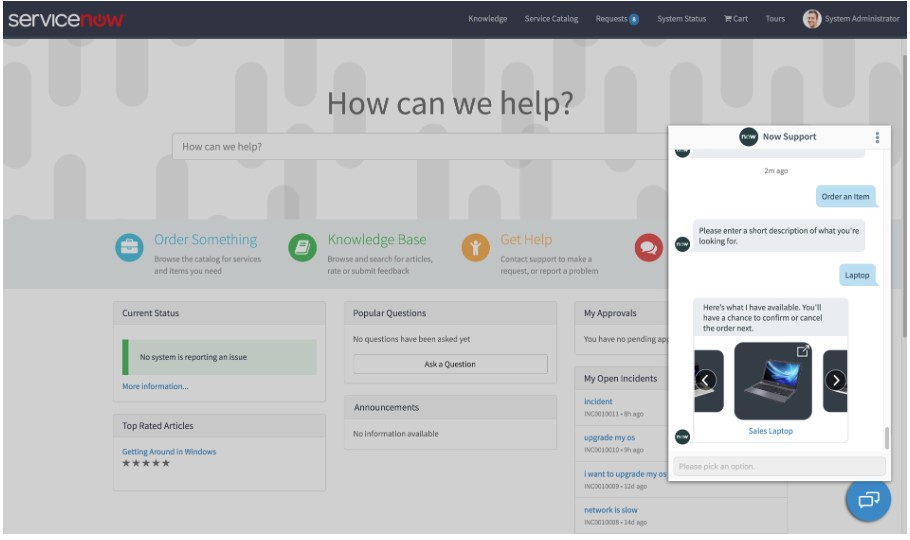Open Knowledge in top navigation

tap(487, 19)
